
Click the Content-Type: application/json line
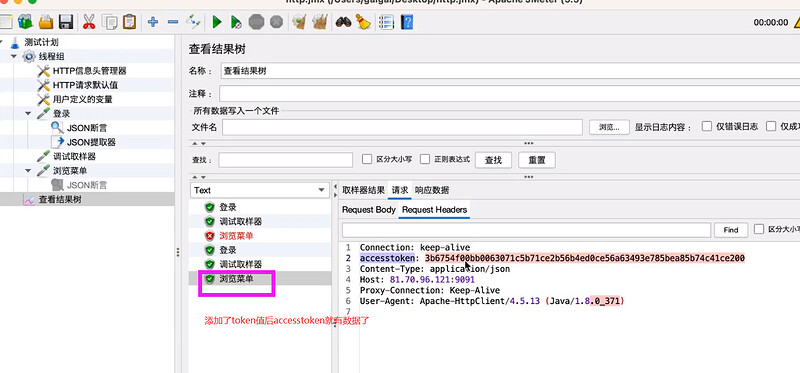[435, 269]
